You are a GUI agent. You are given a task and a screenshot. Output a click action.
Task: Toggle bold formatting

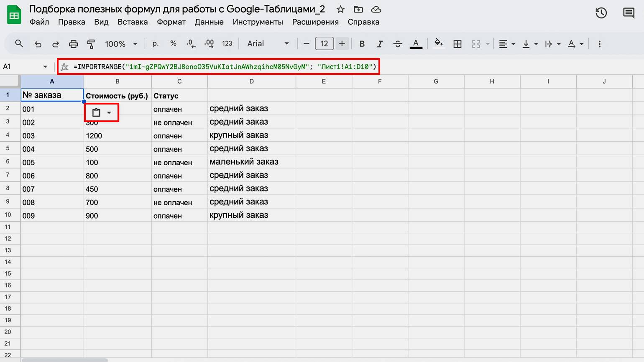click(x=362, y=44)
